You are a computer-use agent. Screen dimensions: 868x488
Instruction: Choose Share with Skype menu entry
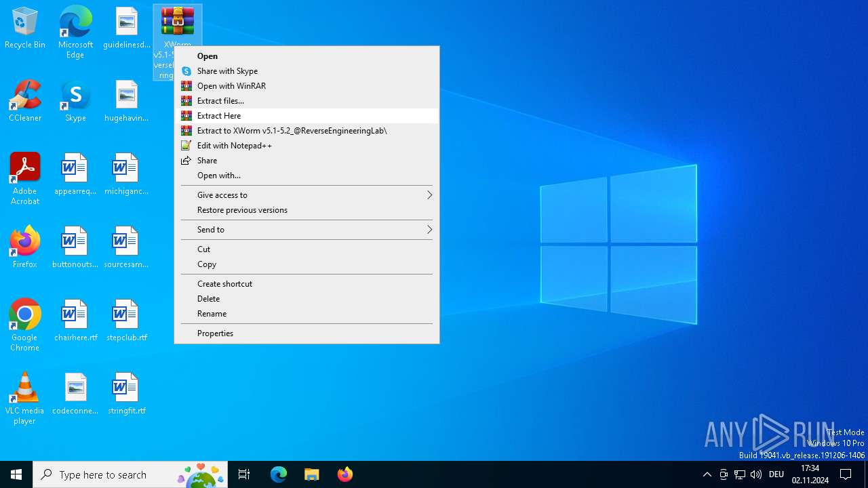(307, 71)
